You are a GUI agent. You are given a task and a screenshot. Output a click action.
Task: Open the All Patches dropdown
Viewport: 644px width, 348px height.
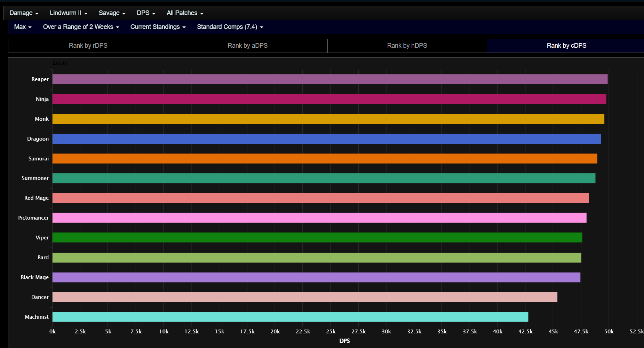click(185, 13)
